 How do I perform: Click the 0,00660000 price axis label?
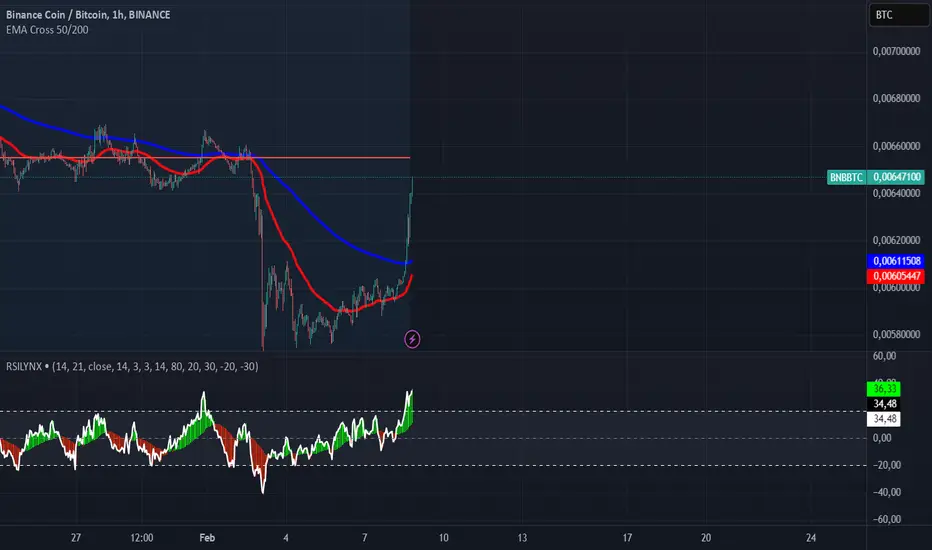[x=896, y=146]
